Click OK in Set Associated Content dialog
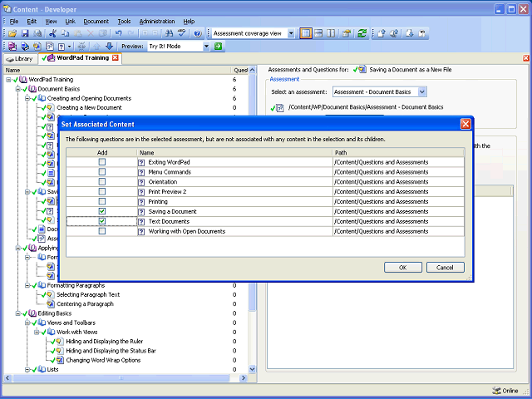 click(402, 267)
